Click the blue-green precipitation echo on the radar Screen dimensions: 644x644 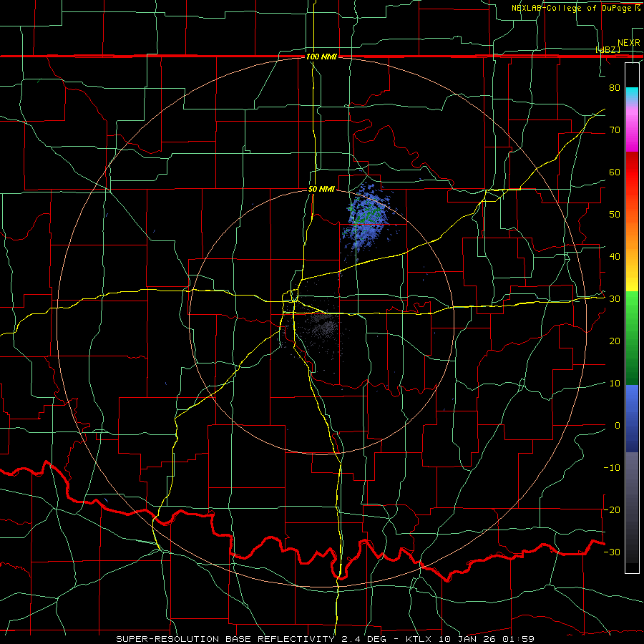coord(366,218)
